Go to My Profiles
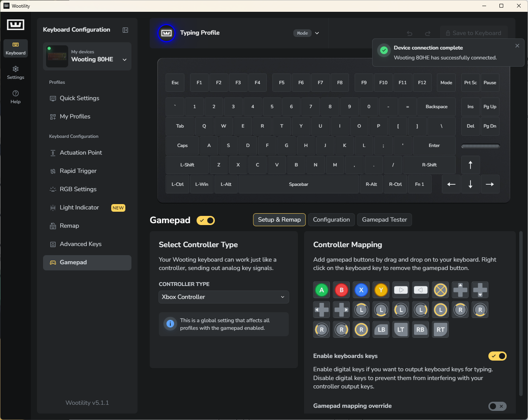 [87, 117]
